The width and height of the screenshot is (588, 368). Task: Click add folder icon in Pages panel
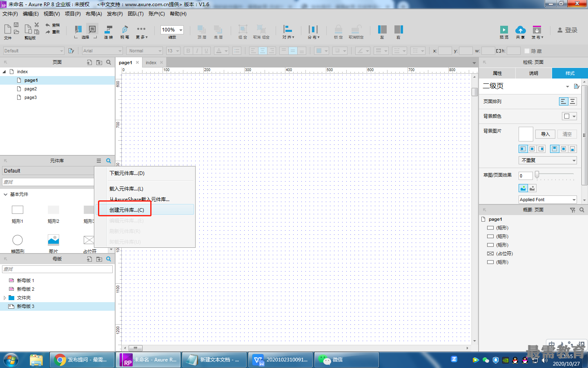click(x=99, y=62)
